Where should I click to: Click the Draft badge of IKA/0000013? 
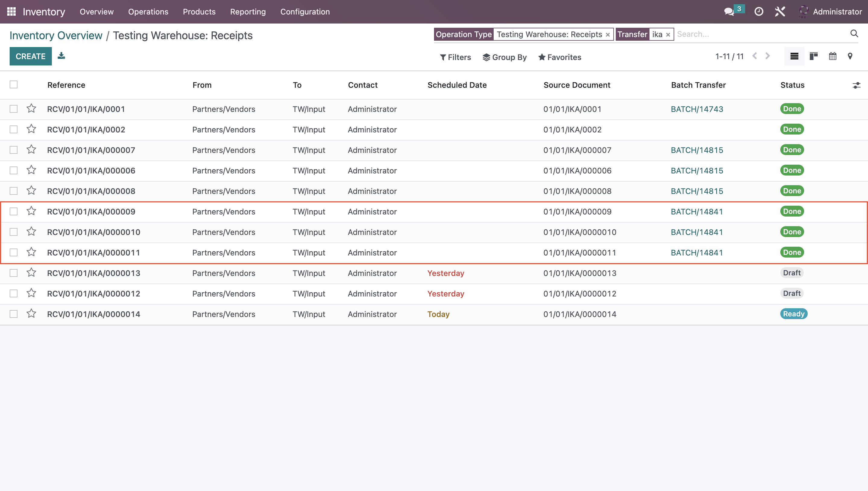coord(791,273)
